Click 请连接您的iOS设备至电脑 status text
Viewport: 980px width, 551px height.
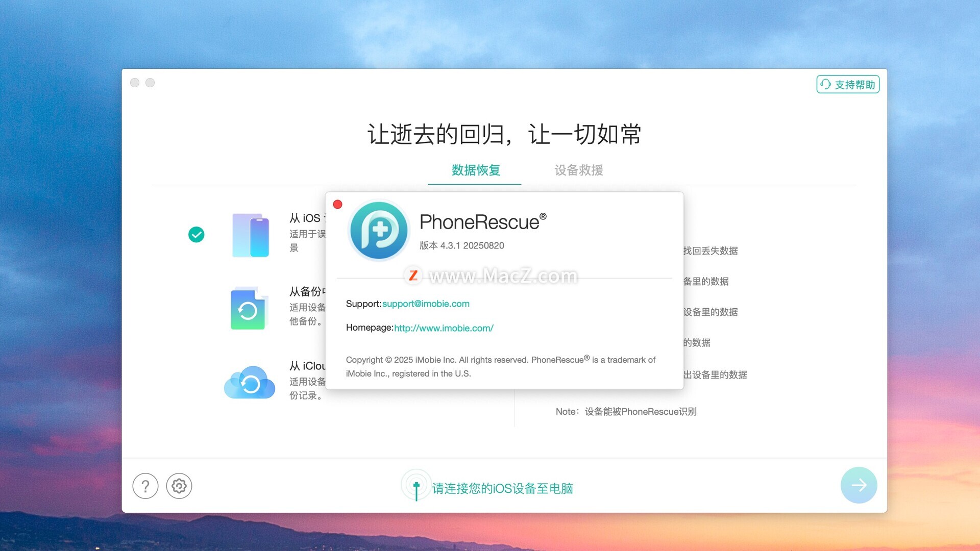coord(502,488)
